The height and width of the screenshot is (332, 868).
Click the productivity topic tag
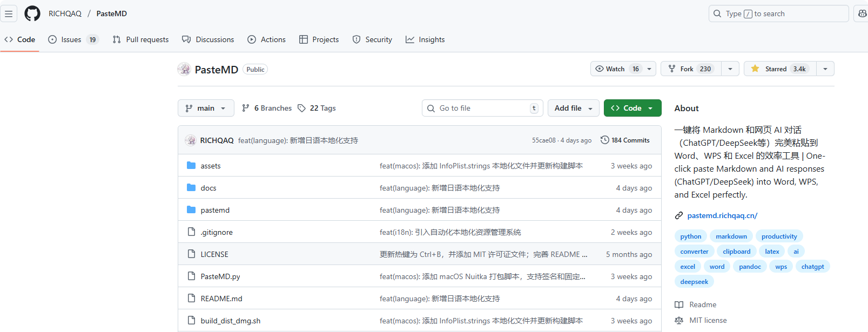pos(779,236)
